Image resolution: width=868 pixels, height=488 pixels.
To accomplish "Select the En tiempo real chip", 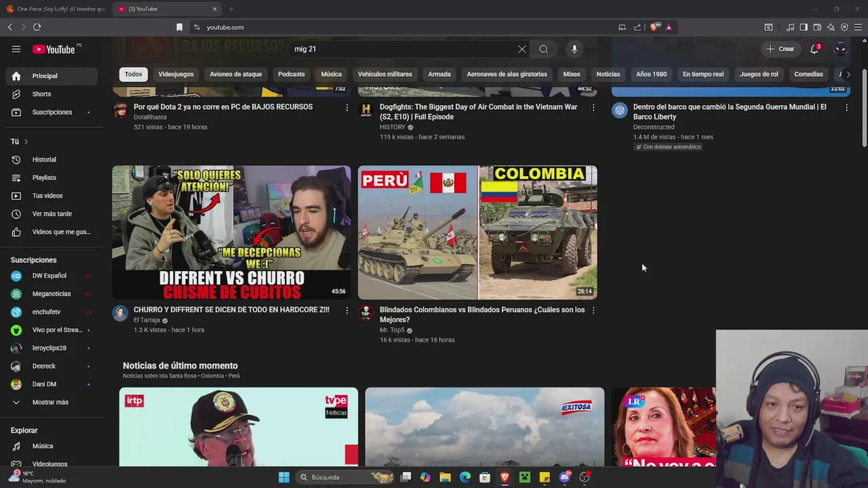I will [703, 74].
